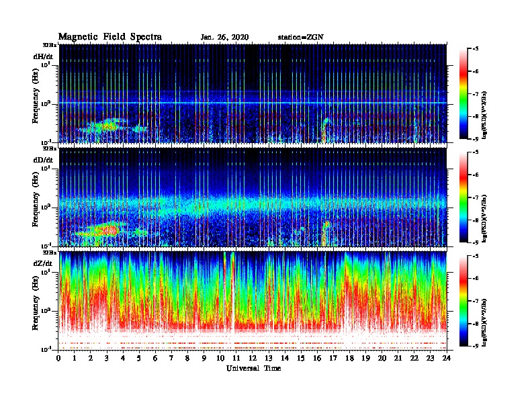Click hour 23 tick label on time axis

(430, 359)
